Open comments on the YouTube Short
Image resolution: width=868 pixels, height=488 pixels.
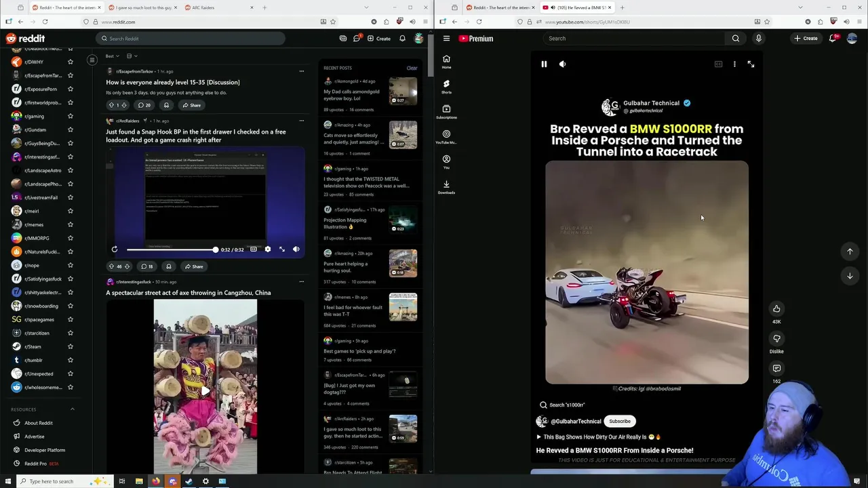[x=776, y=369]
